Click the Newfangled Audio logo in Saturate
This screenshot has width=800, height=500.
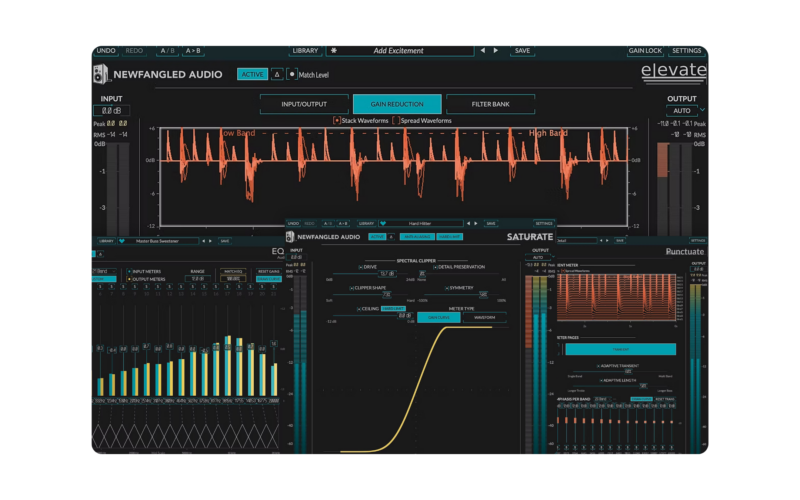tap(291, 237)
